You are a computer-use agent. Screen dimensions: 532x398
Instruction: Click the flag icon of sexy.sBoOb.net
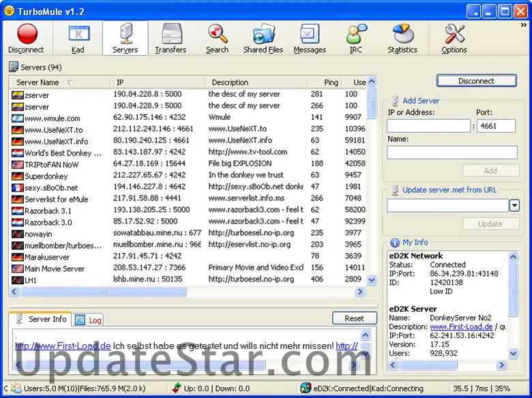[x=17, y=187]
